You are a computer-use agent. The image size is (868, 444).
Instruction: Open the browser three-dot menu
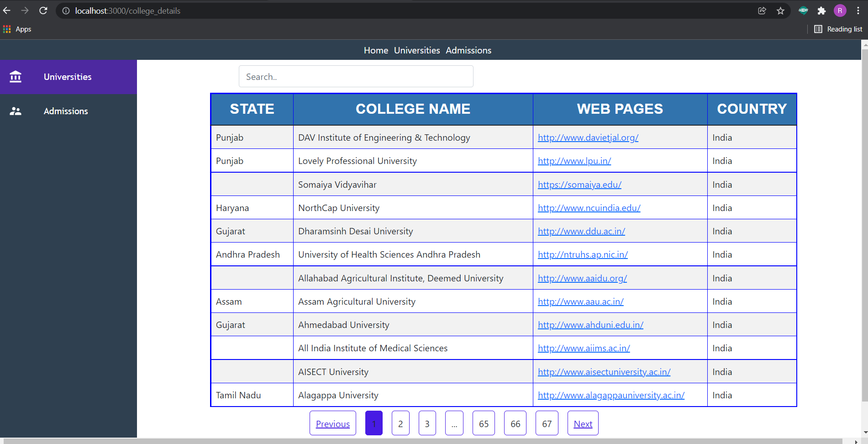click(x=858, y=11)
